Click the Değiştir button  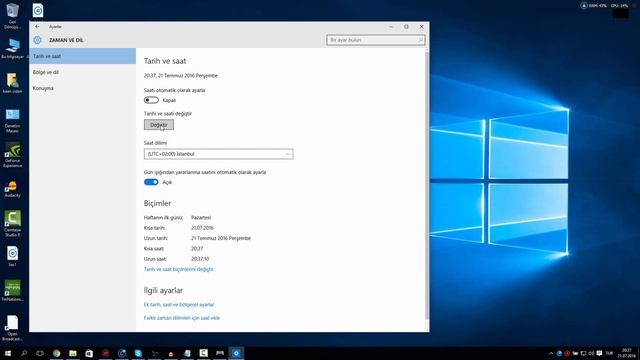159,125
